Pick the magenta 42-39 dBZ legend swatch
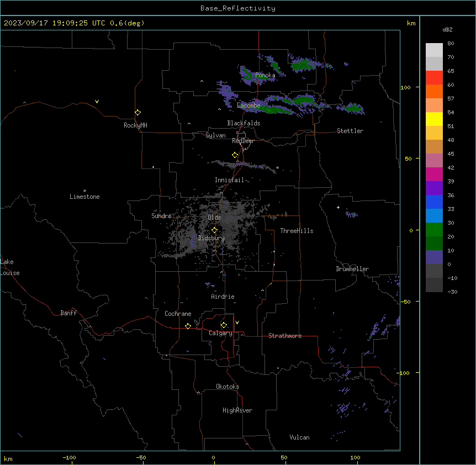The width and height of the screenshot is (476, 465). point(434,174)
